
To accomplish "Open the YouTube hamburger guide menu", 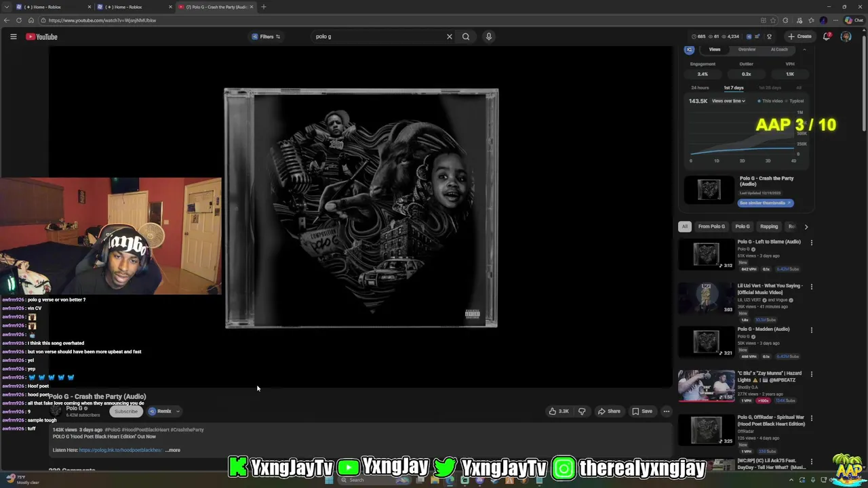I will pos(13,37).
